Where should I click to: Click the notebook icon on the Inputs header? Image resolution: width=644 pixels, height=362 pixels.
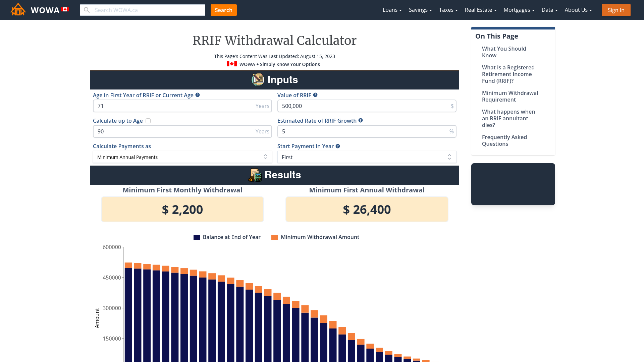[258, 79]
